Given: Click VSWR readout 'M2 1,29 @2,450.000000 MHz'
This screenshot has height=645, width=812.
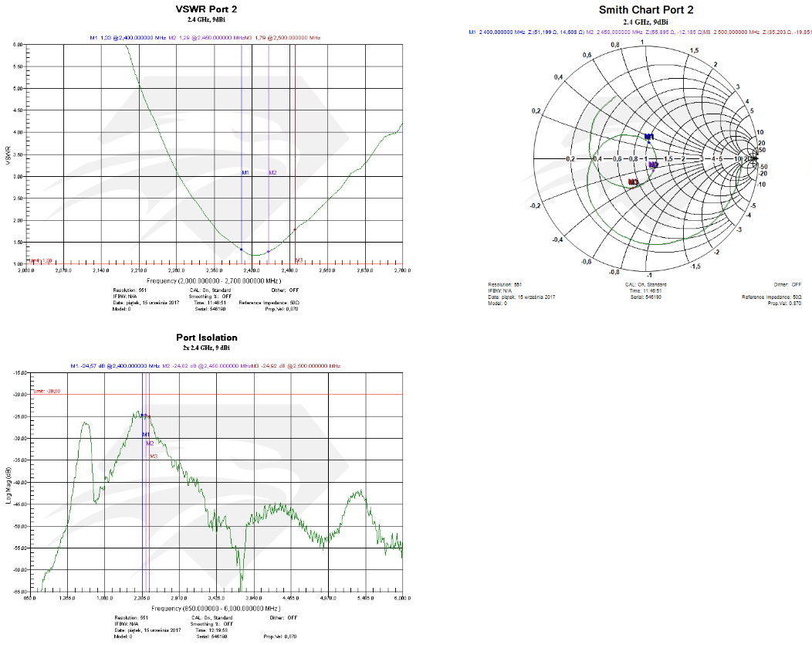Looking at the screenshot, I should 206,38.
